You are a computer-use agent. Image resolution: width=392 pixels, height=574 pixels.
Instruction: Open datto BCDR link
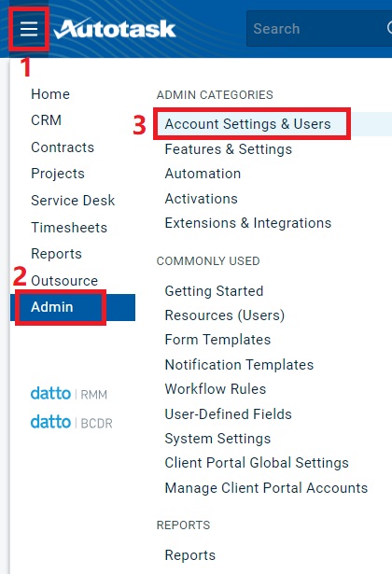click(x=71, y=422)
